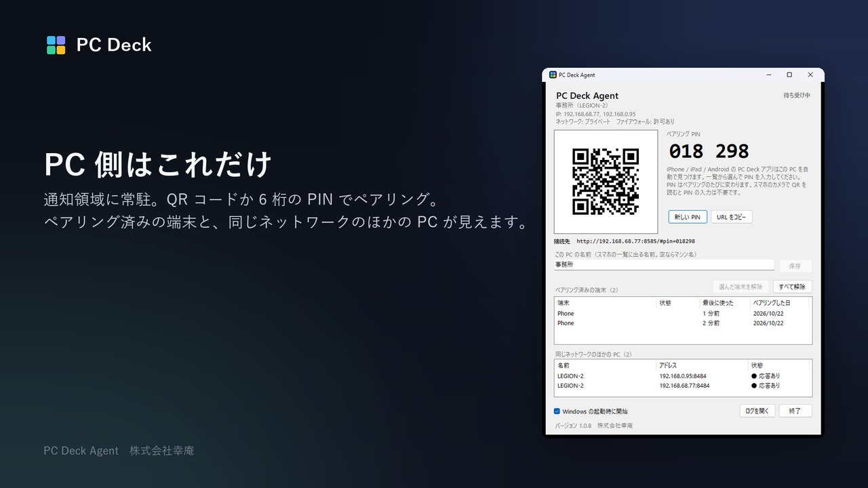
Task: Click the 選んだ端末を解除 button
Action: 741,287
